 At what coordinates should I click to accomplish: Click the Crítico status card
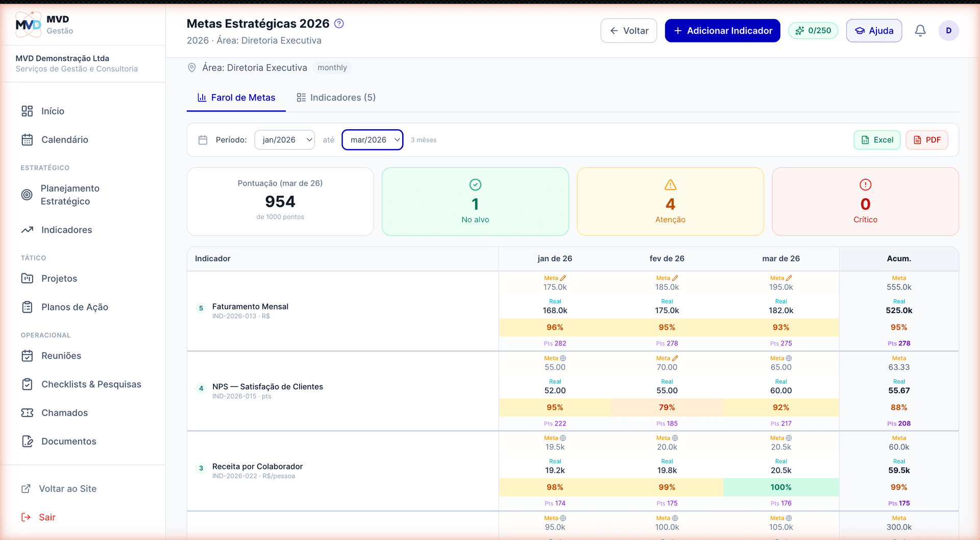[865, 202]
